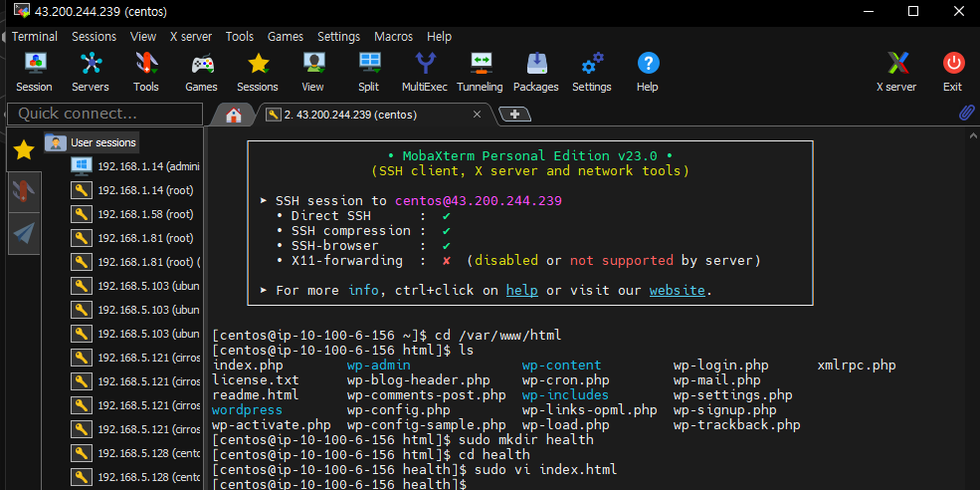Click wp-login.php in terminal listing
980x490 pixels.
coord(721,366)
